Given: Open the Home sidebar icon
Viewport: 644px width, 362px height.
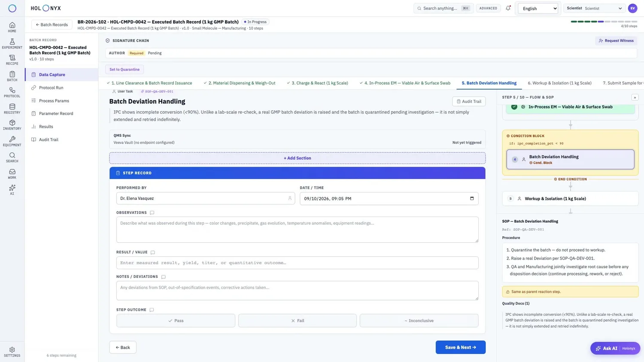Looking at the screenshot, I should tap(12, 27).
